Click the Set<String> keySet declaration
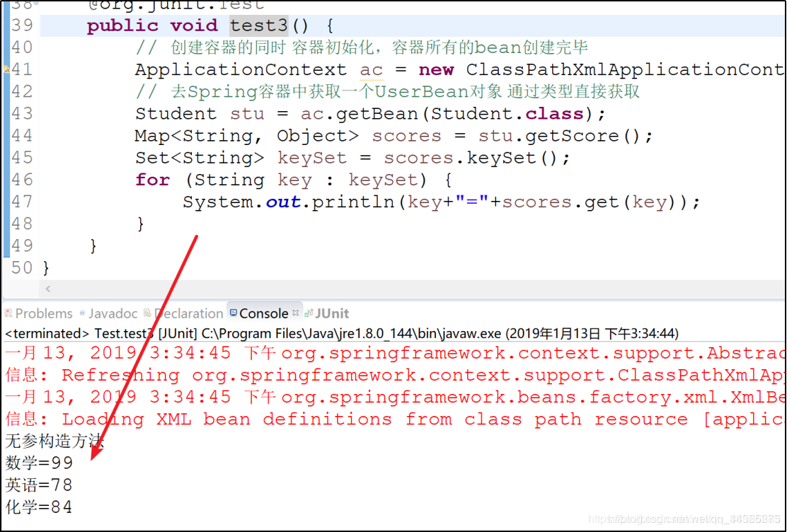 click(x=241, y=158)
